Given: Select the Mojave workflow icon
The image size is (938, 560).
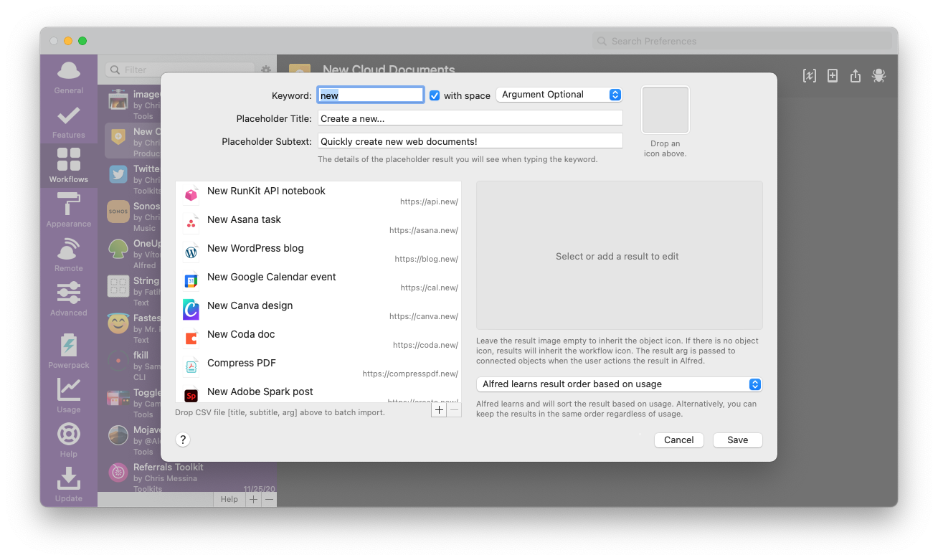Looking at the screenshot, I should [x=118, y=435].
